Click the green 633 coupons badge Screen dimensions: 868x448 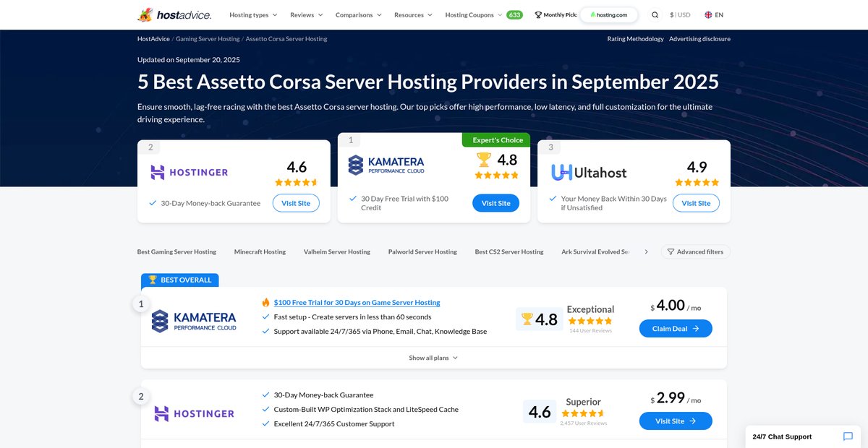(514, 14)
